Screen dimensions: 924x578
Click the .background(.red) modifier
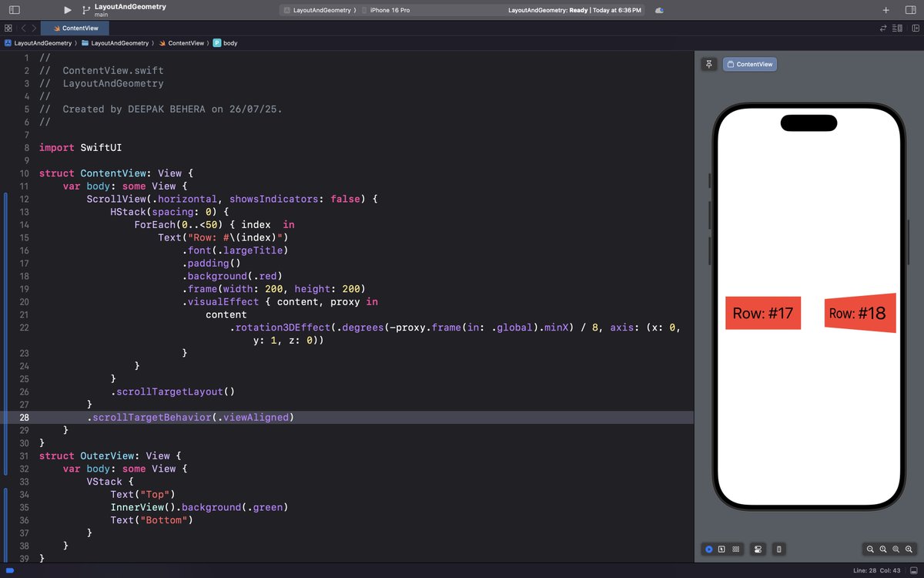(x=233, y=276)
